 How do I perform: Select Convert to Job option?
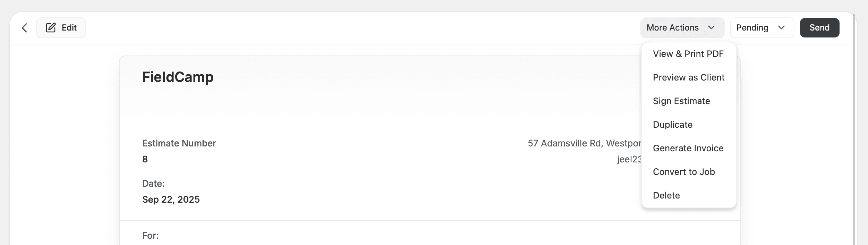683,172
